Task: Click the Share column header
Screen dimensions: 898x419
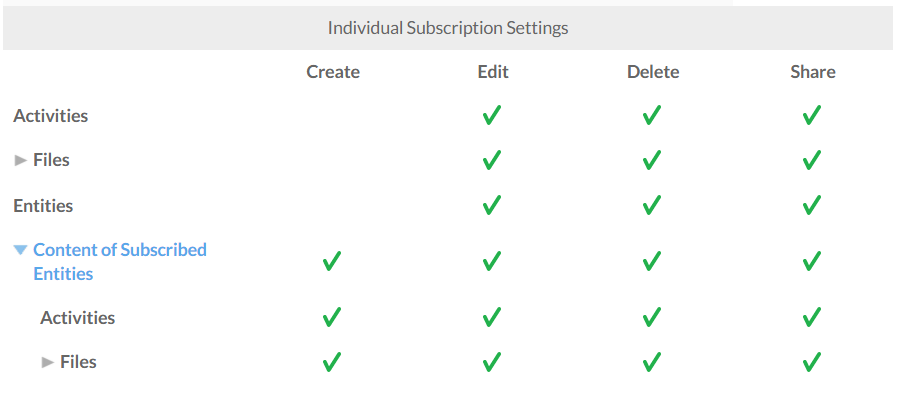Action: [811, 72]
